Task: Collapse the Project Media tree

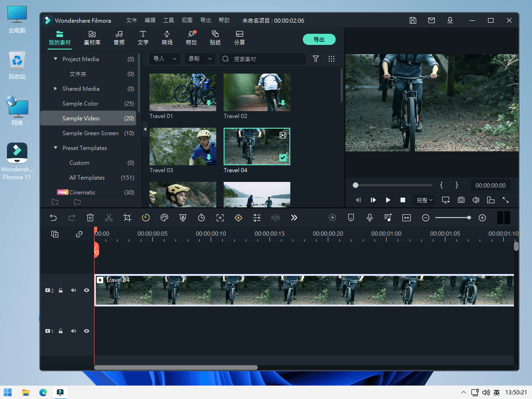Action: point(55,59)
